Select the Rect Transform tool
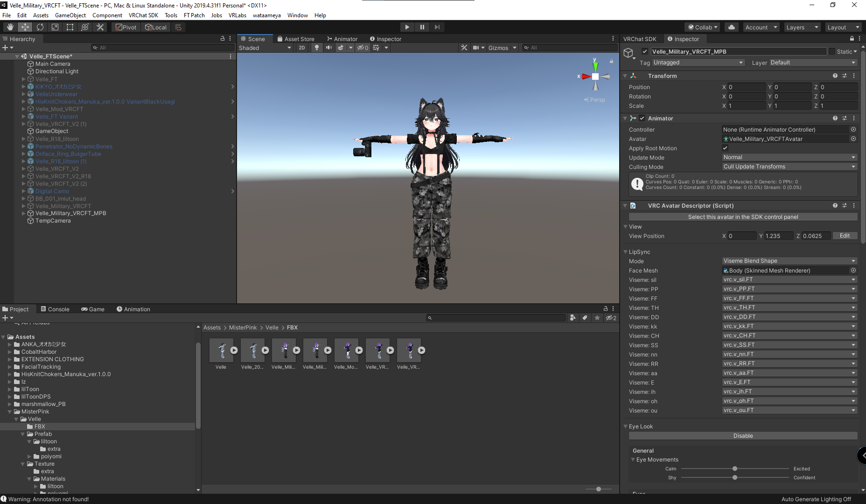The width and height of the screenshot is (866, 504). coord(70,27)
